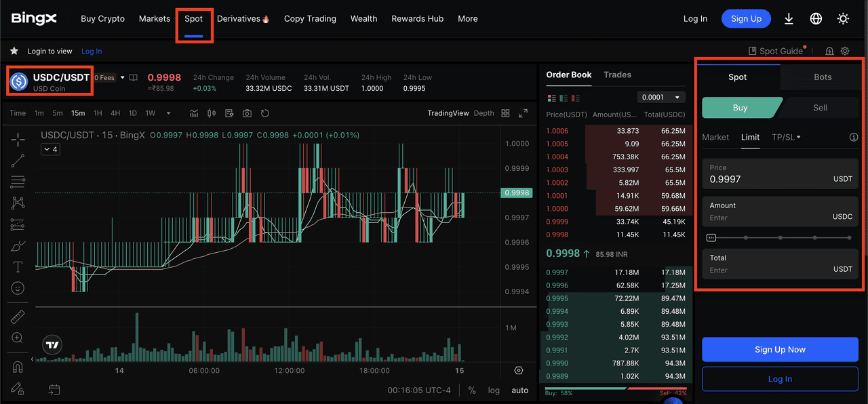Toggle percentage price scale
The image size is (868, 404).
(472, 390)
